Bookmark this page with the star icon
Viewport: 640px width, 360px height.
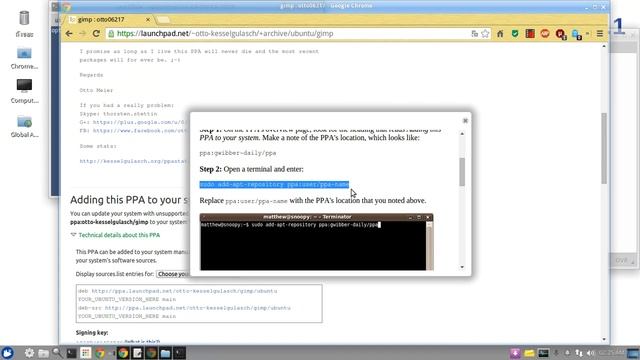485,34
